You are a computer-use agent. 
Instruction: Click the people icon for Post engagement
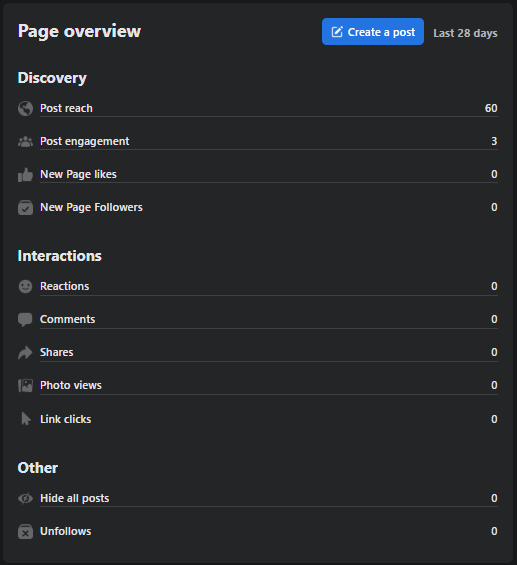click(x=25, y=142)
